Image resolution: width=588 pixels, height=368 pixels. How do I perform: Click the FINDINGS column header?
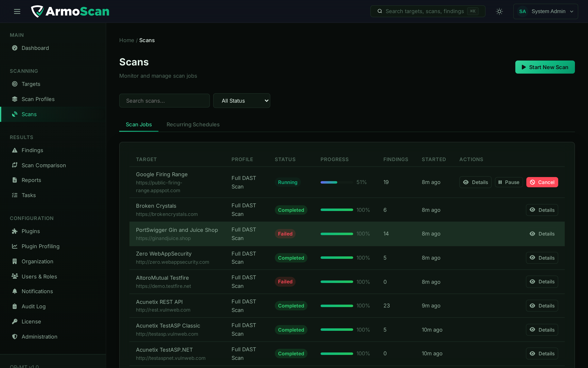pyautogui.click(x=395, y=159)
